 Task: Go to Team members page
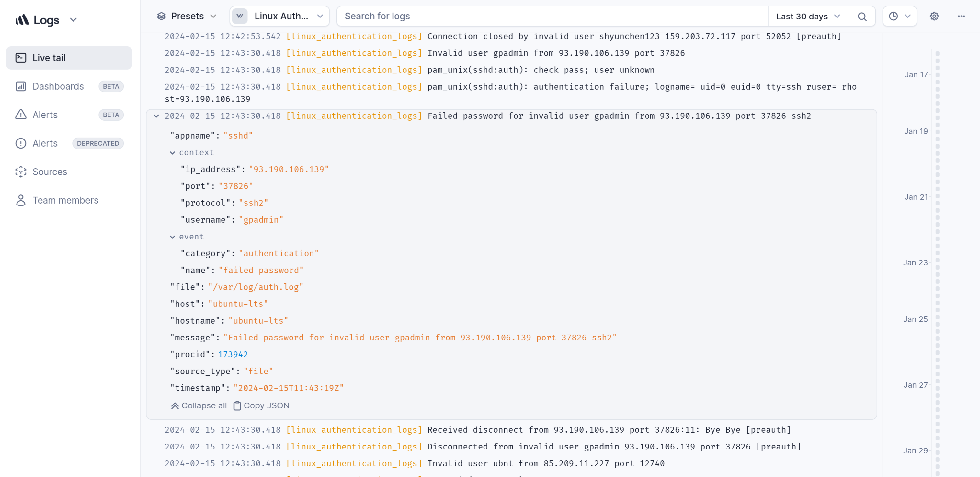[x=65, y=200]
